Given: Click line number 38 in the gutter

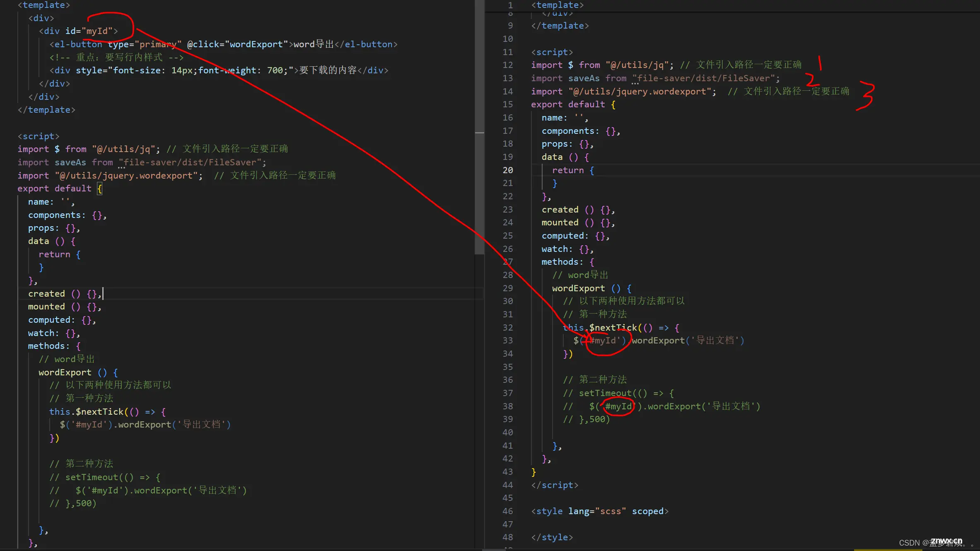Looking at the screenshot, I should [x=508, y=406].
